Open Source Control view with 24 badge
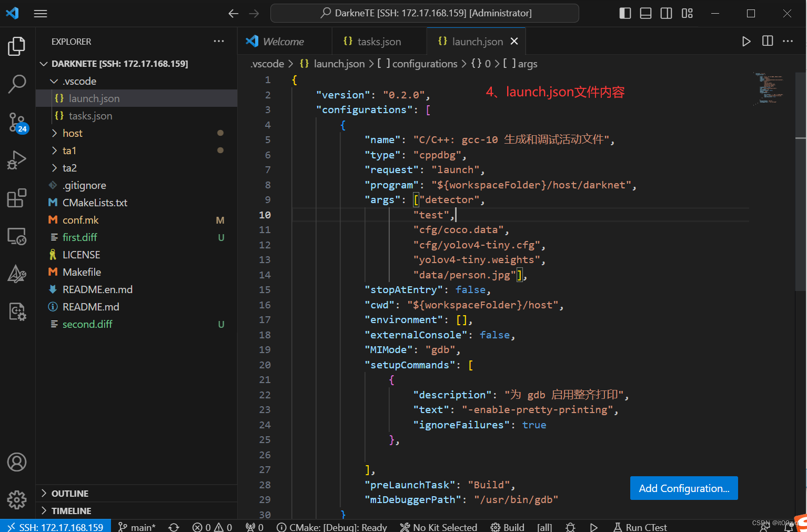The image size is (807, 532). [17, 122]
